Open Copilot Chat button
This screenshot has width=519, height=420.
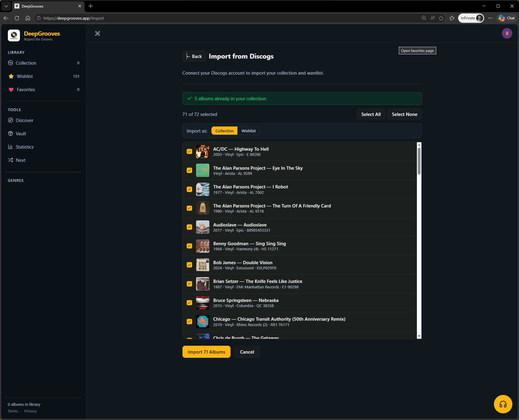pos(507,18)
